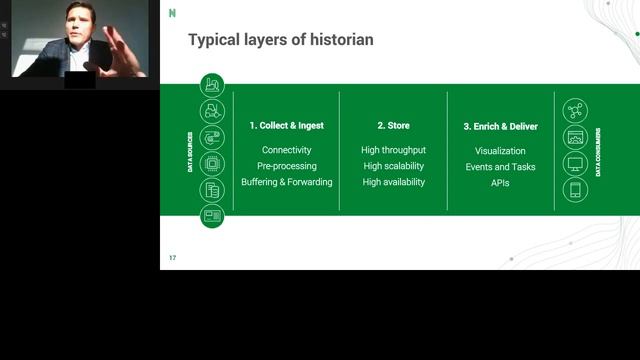Click the 'High throughput' text
640x360 pixels.
click(393, 150)
